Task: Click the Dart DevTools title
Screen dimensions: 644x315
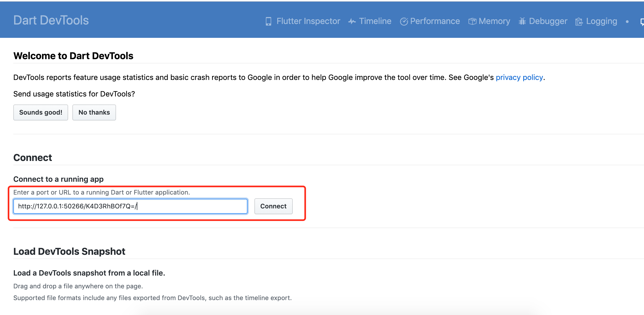Action: 51,20
